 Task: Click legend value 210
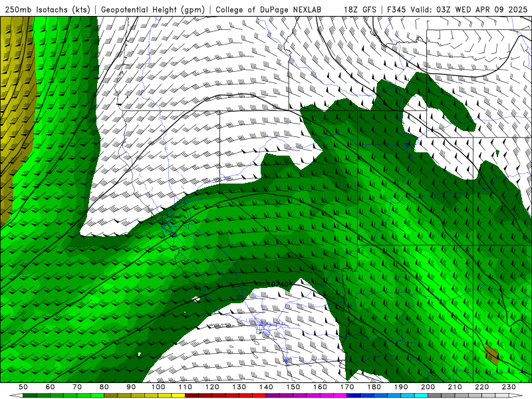455,387
